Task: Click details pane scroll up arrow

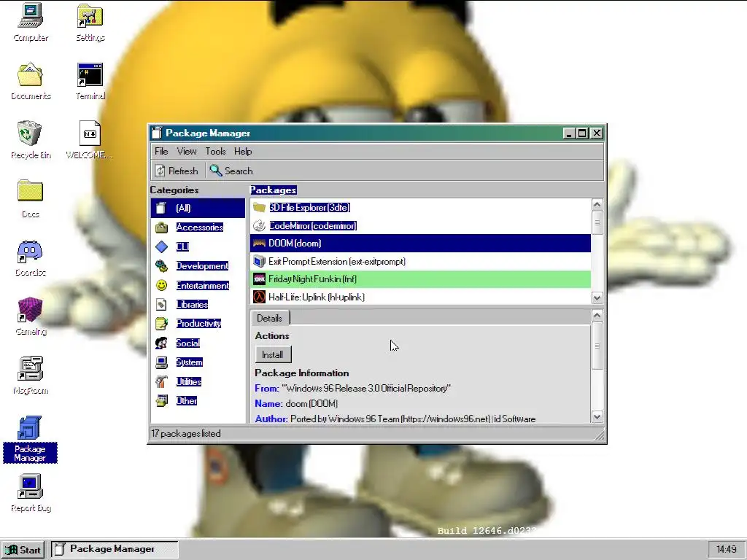Action: tap(597, 316)
